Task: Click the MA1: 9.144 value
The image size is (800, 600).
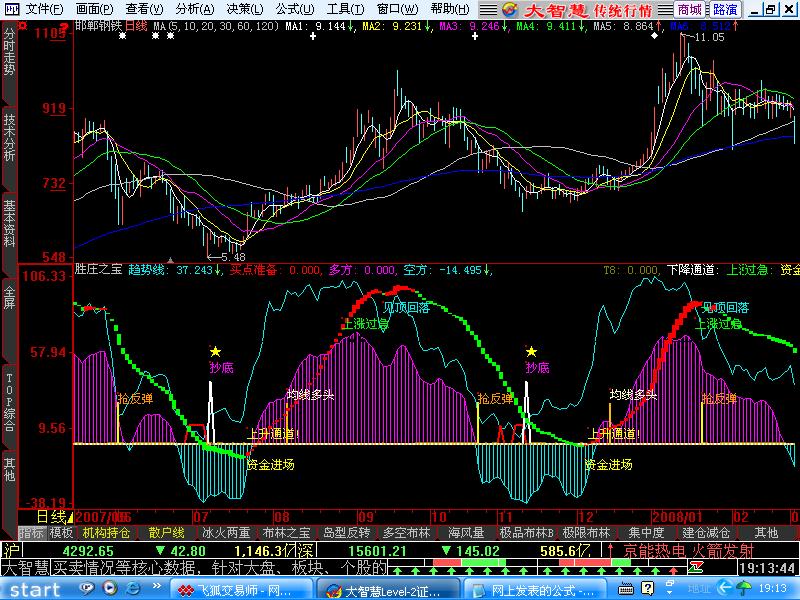Action: (x=319, y=26)
